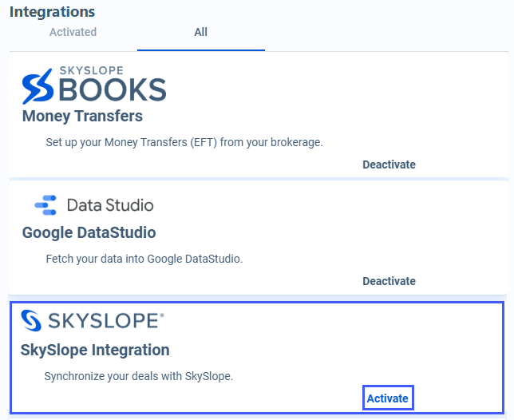514x420 pixels.
Task: Click the SkySlope swirl logo icon
Action: (x=31, y=320)
